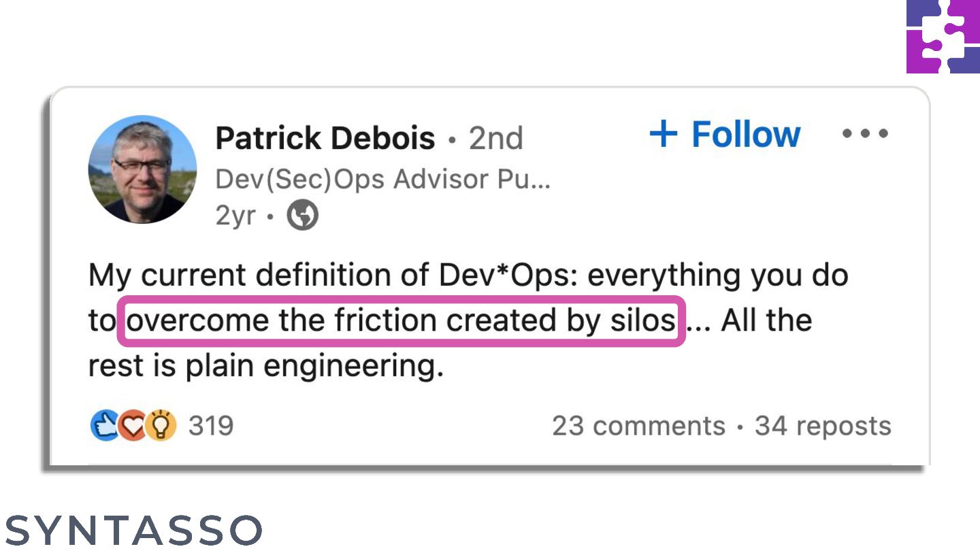Click the globe public visibility icon
The height and width of the screenshot is (551, 980).
303,216
